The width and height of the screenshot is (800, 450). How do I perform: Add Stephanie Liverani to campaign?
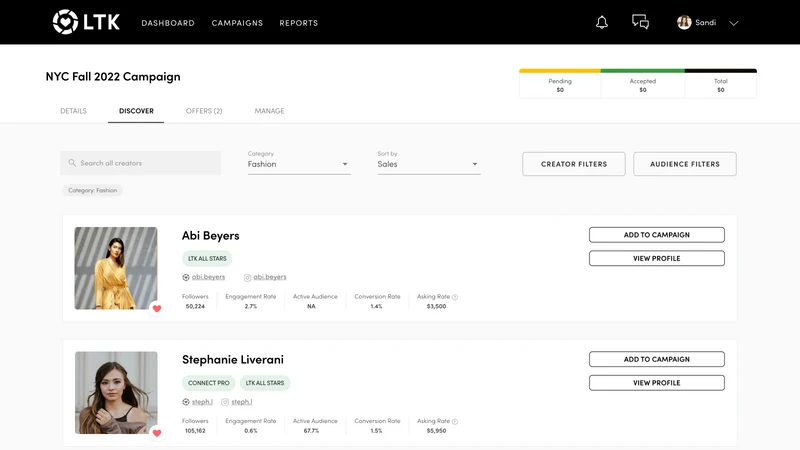click(x=657, y=359)
